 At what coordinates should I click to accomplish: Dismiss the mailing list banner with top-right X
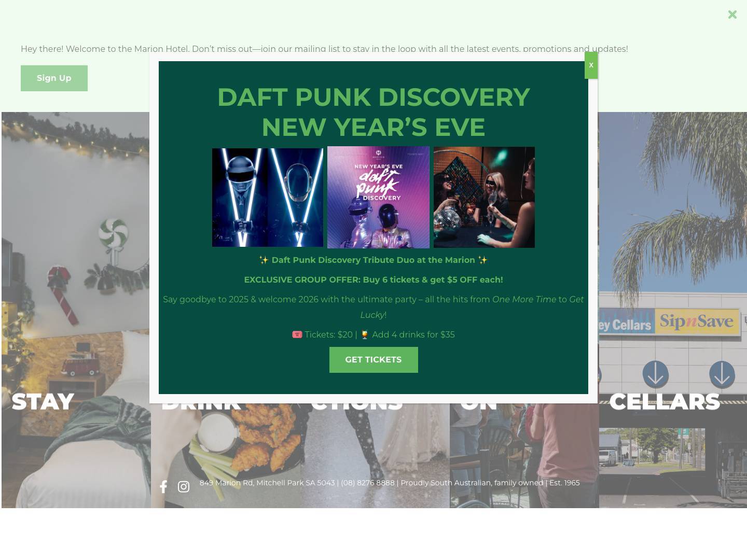pyautogui.click(x=732, y=15)
